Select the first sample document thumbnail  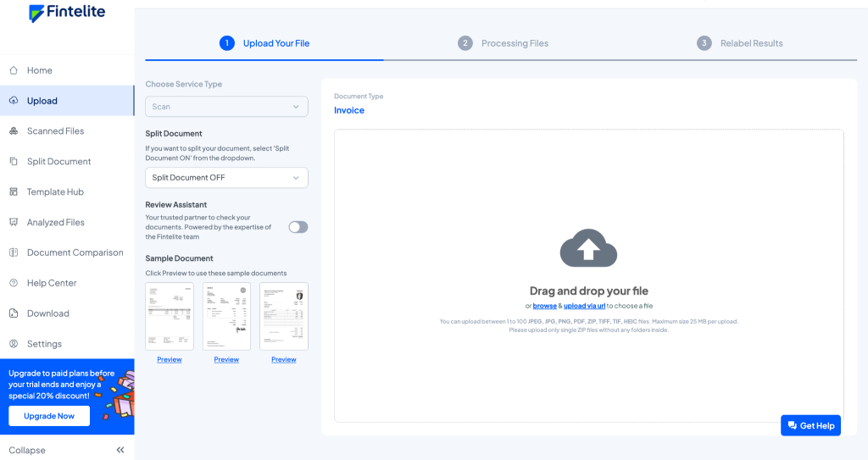(170, 316)
